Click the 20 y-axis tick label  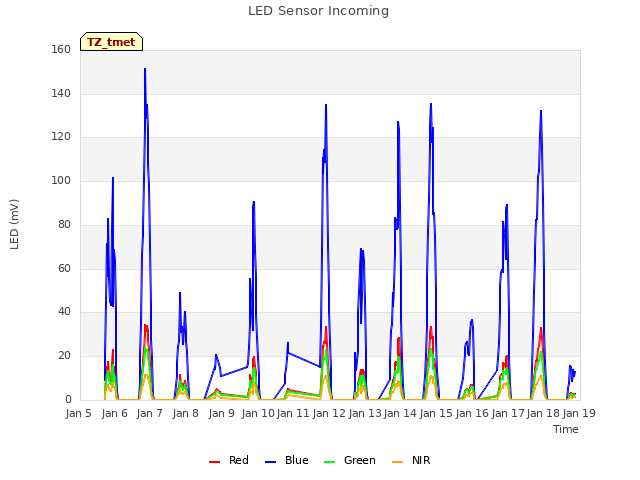64,356
